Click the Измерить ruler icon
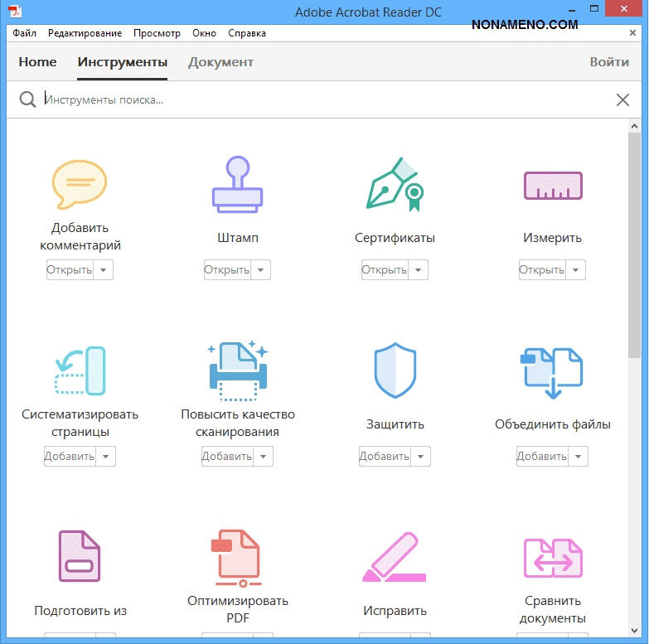The image size is (649, 644). (553, 185)
